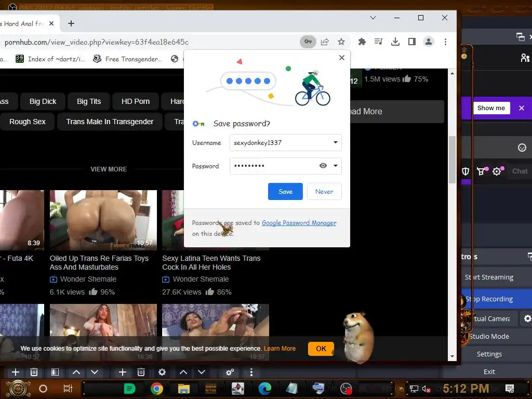Screen dimensions: 532x399
Task: Click the Chat input box in OBS
Action: coord(520,171)
